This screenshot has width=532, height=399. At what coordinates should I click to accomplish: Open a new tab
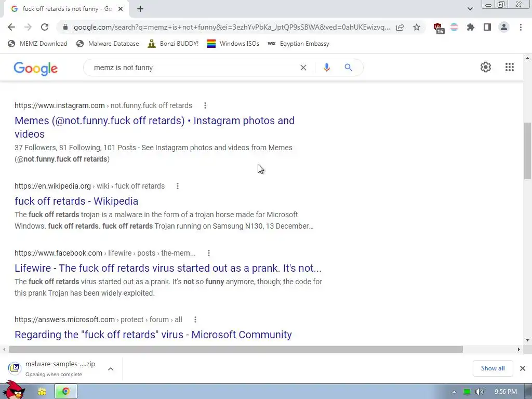tap(140, 9)
